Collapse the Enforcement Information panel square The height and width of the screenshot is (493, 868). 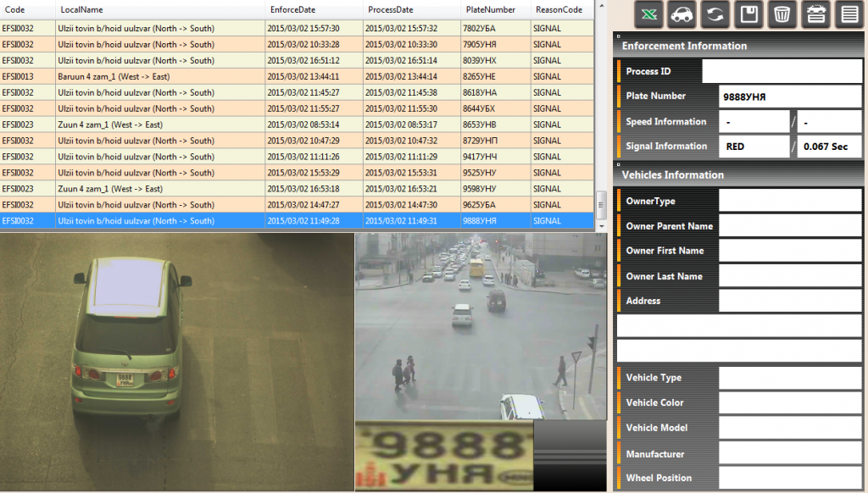(618, 36)
